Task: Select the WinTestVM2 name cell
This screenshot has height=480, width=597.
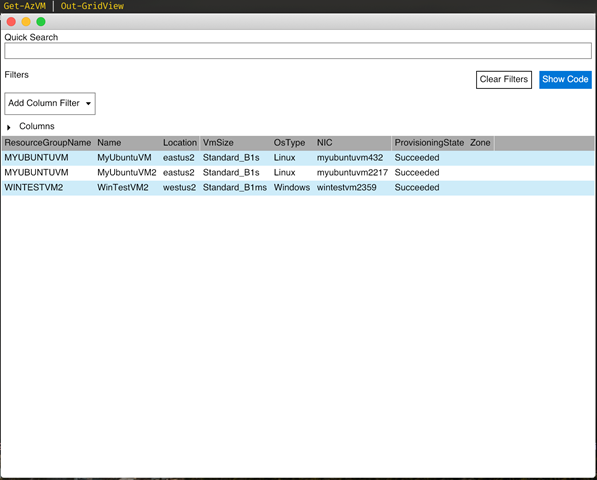Action: click(x=123, y=187)
